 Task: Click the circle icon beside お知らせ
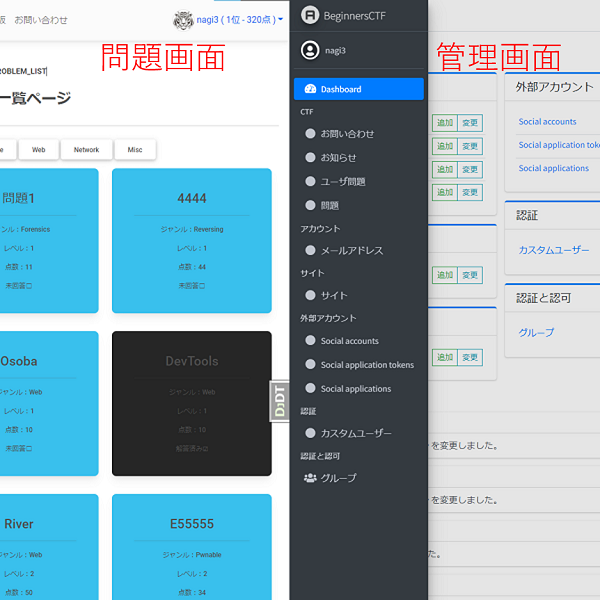[310, 157]
